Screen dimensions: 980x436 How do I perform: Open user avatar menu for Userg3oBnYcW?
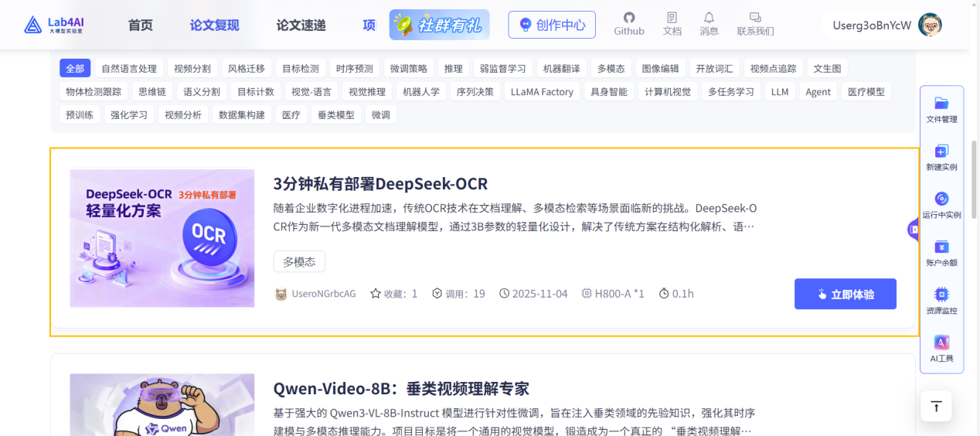tap(930, 25)
